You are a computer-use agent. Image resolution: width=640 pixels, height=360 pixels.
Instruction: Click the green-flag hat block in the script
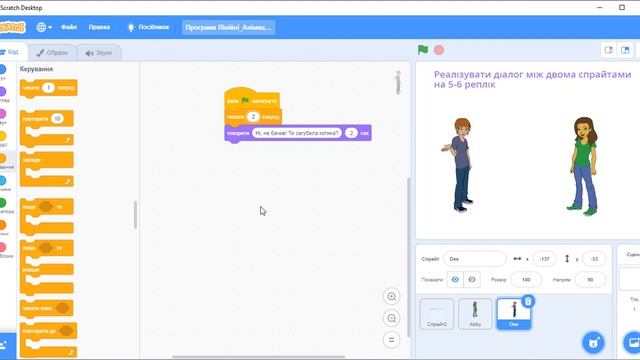pyautogui.click(x=252, y=99)
